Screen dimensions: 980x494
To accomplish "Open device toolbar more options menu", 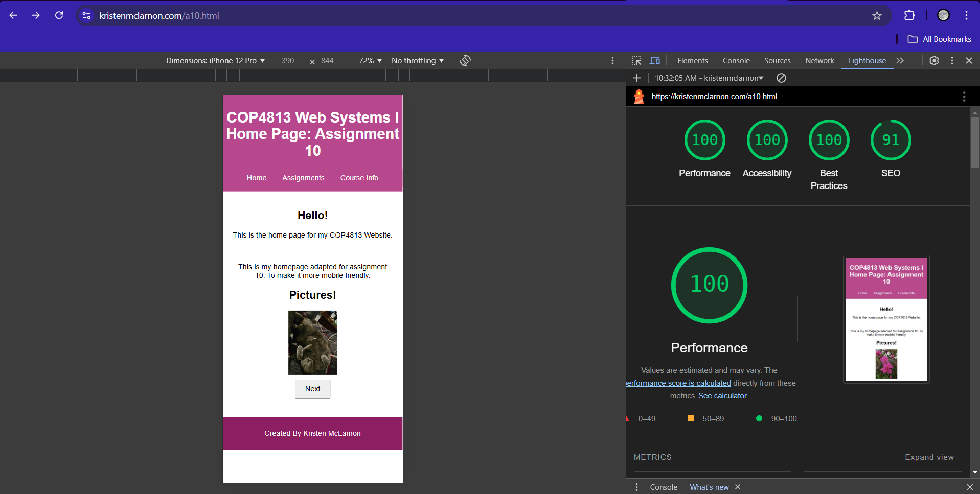I will point(612,61).
